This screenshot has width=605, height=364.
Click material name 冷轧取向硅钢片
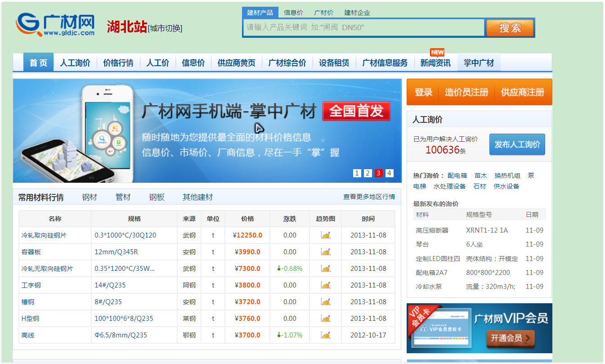(44, 235)
